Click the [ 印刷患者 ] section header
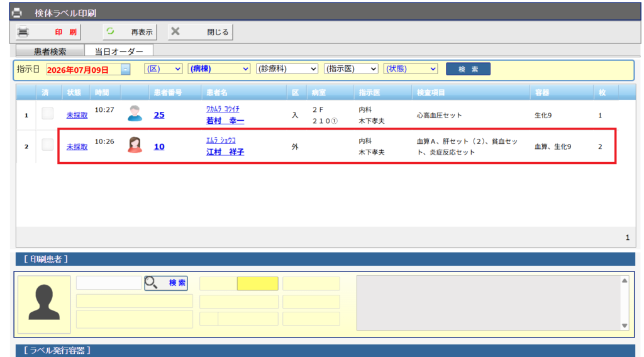Viewport: 644px width, 357px height. 325,260
